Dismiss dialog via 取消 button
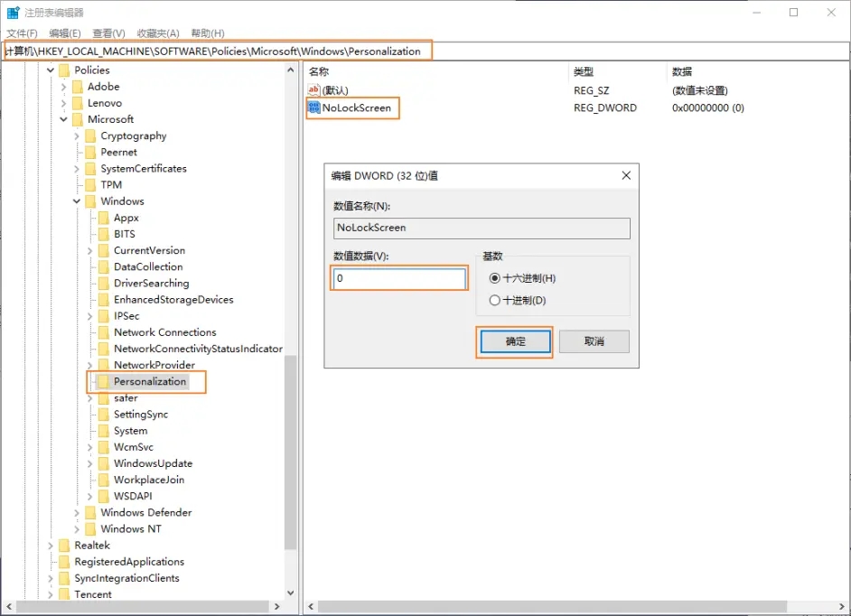 [594, 343]
